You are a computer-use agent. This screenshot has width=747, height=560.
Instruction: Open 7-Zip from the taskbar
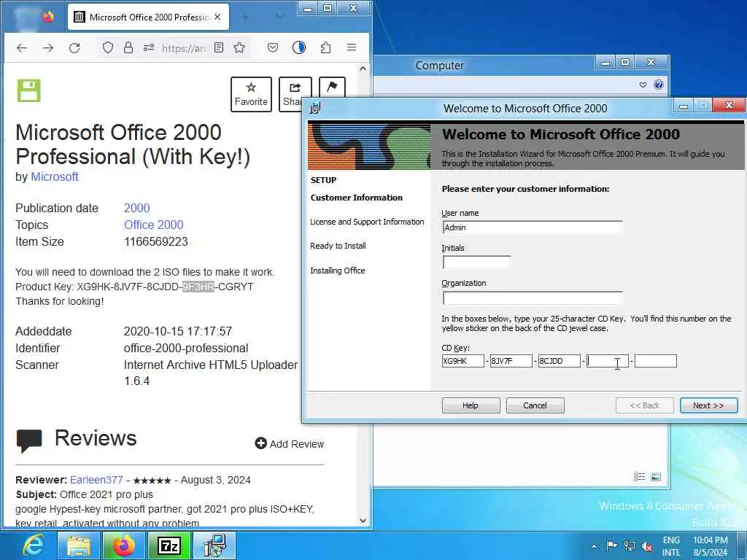(x=169, y=545)
